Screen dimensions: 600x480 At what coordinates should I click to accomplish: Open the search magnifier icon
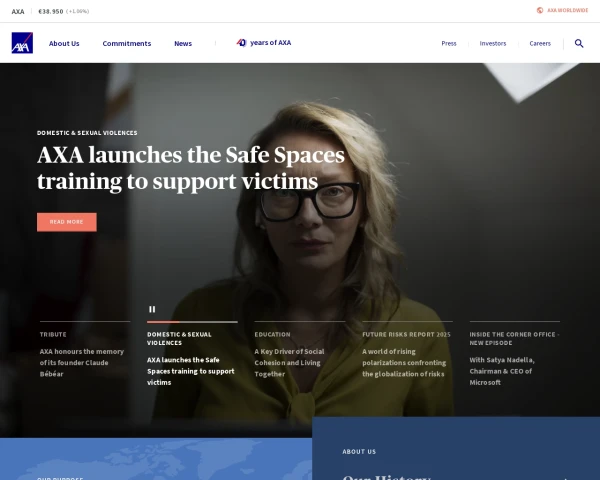(579, 43)
